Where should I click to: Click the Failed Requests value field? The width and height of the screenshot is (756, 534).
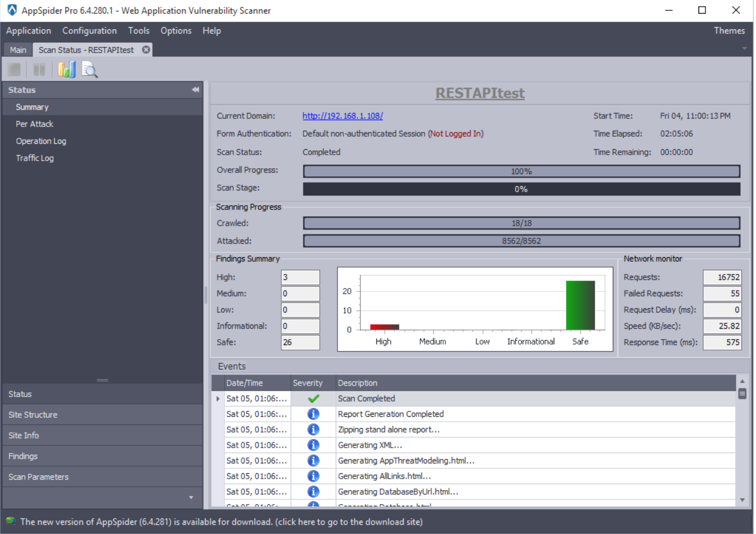tap(722, 294)
